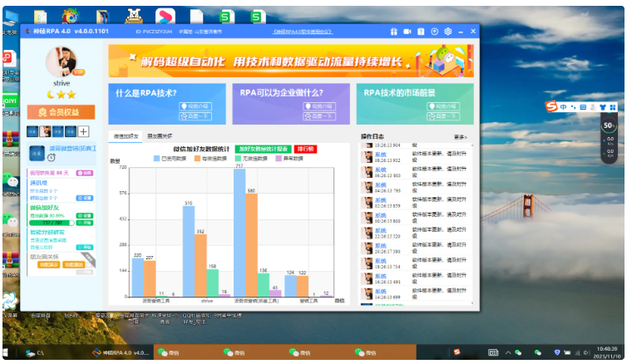Start 智能分时群发 with the cyan 开始 button
This screenshot has height=364, width=627.
tap(84, 248)
